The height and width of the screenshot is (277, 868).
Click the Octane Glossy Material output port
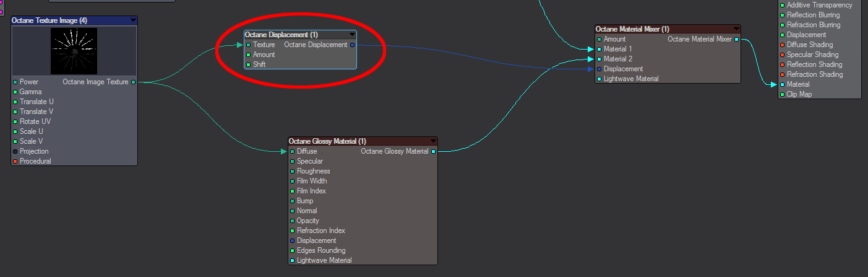point(433,151)
